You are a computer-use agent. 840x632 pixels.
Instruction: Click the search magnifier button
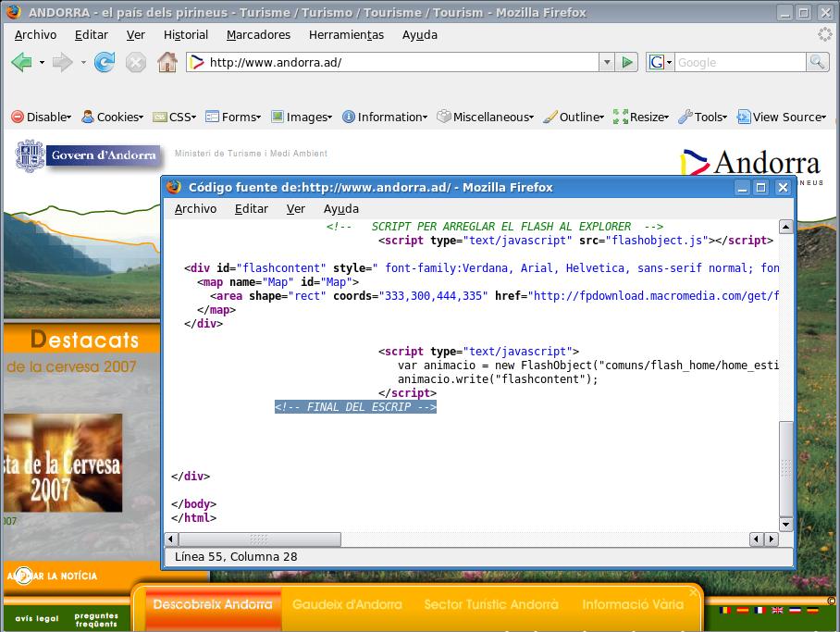817,62
